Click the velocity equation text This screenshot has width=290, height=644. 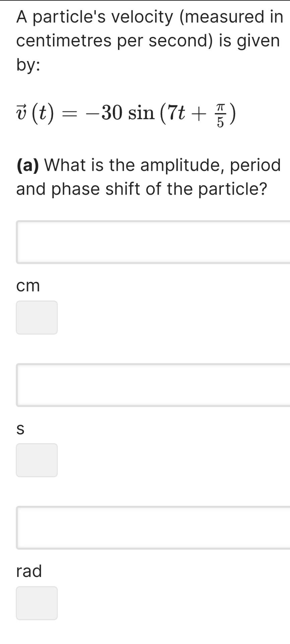pyautogui.click(x=124, y=115)
